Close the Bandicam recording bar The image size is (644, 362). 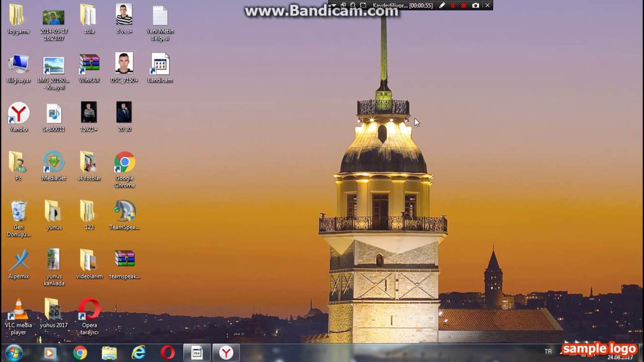tap(487, 6)
